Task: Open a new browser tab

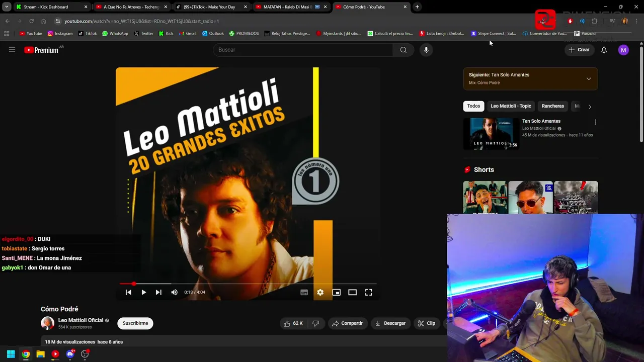Action: tap(417, 7)
